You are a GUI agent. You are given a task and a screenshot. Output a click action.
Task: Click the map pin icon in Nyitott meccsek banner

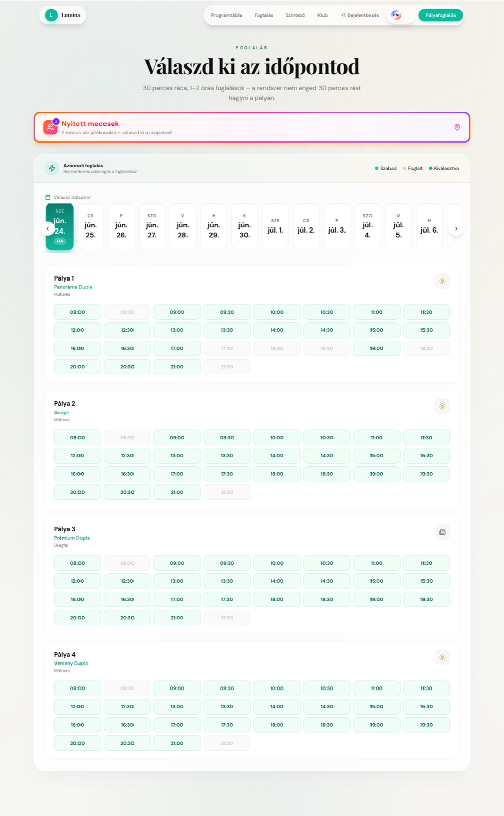click(457, 127)
